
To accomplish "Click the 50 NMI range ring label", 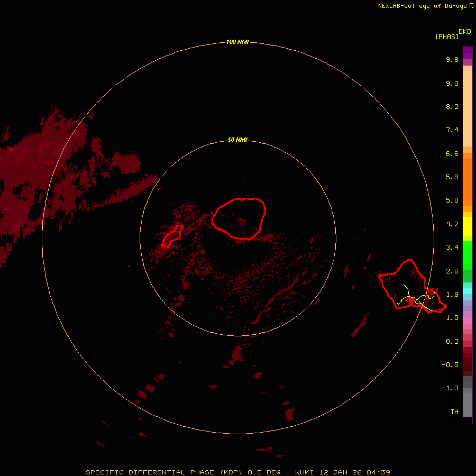I will 237,140.
